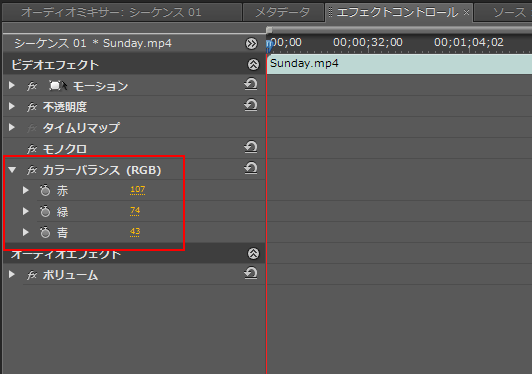Click the シーケンス 01 * Sunday.mp4 header
This screenshot has width=532, height=374.
pyautogui.click(x=93, y=43)
